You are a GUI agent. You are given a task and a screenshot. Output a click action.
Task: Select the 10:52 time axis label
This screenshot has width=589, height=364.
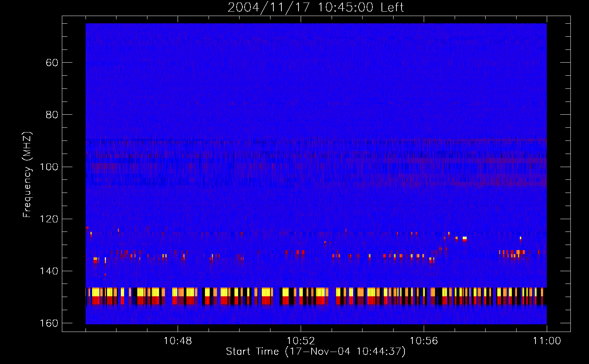tap(301, 341)
